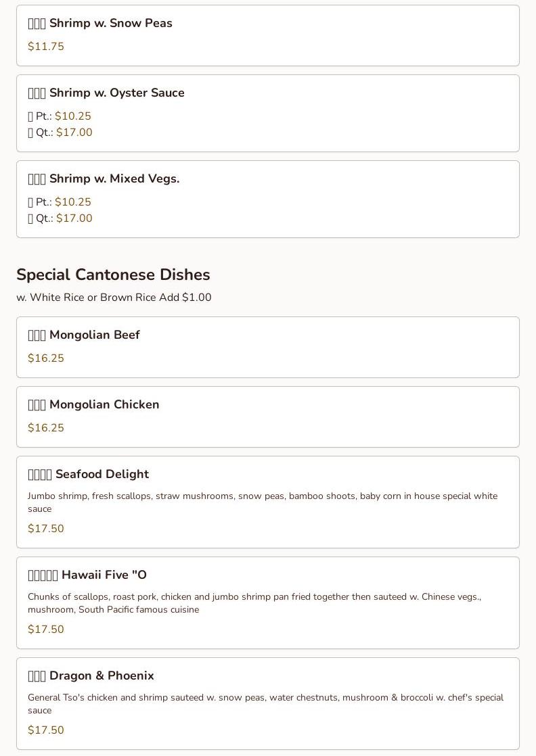Viewport: 536px width, 756px height.
Task: Click the Mongolian Chicken $16.25 price
Action: (x=46, y=428)
